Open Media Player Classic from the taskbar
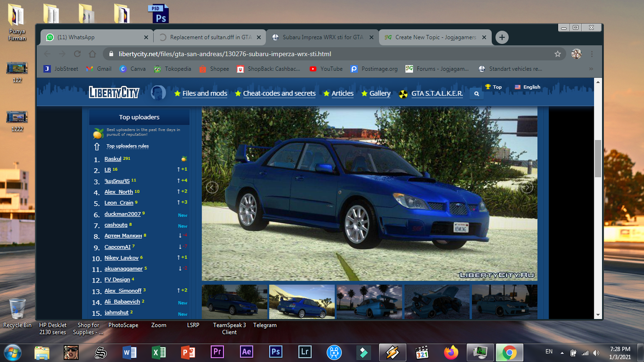The width and height of the screenshot is (644, 362). [422, 352]
